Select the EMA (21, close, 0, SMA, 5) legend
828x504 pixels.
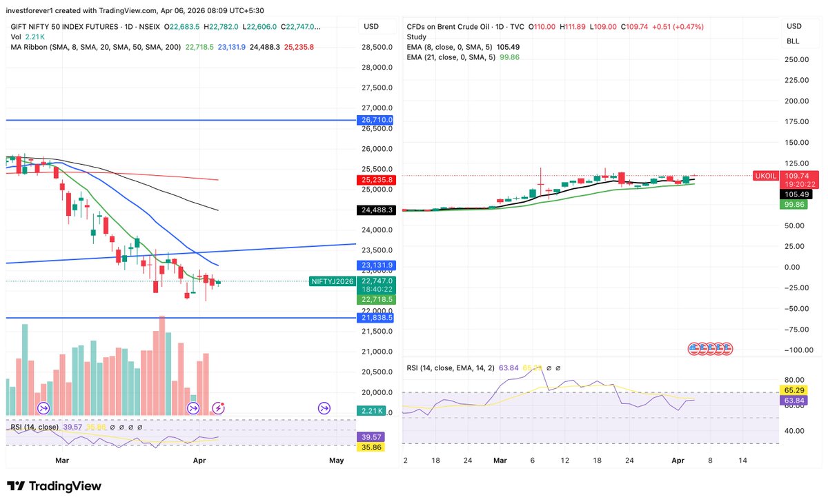pos(452,57)
